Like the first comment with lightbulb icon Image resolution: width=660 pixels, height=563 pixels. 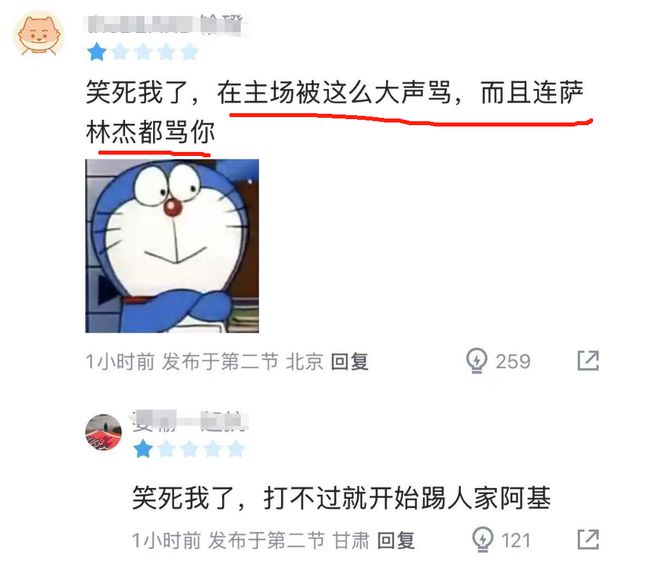pos(476,361)
